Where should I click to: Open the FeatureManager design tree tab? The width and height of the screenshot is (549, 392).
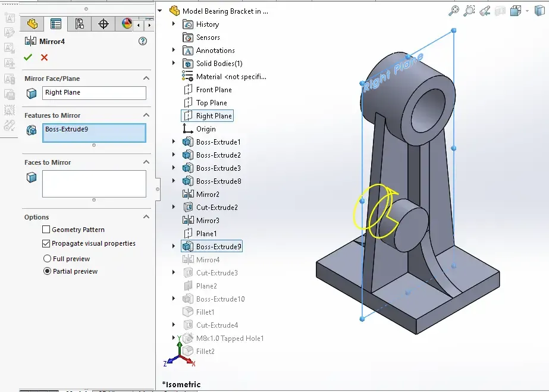32,24
